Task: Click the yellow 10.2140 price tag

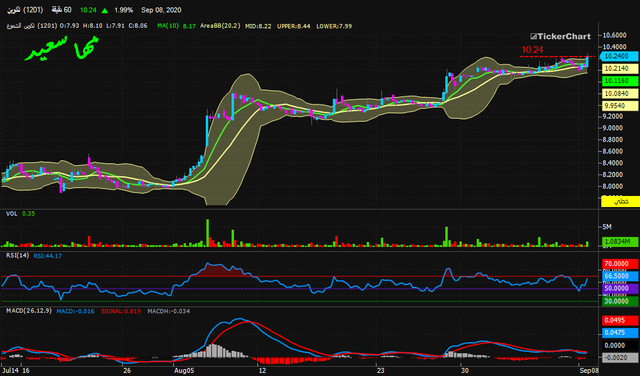Action: tap(620, 69)
